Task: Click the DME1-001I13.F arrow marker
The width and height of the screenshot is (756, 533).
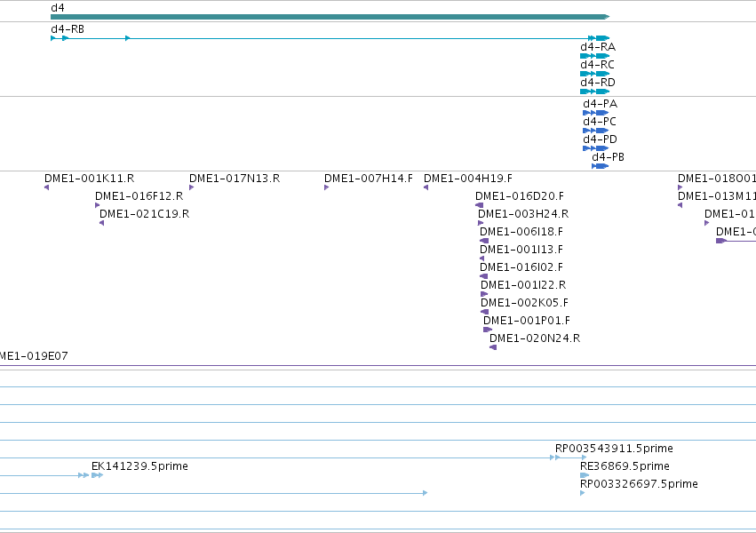Action: coord(481,259)
